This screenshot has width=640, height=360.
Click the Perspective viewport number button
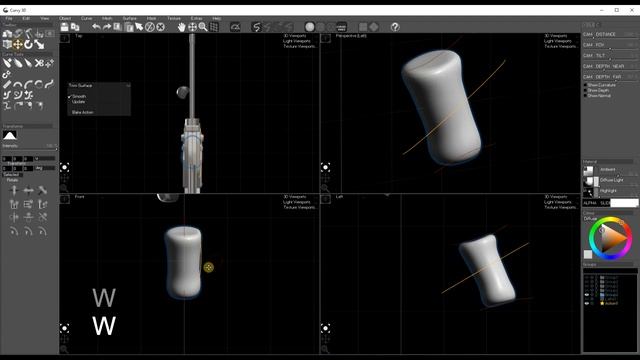pyautogui.click(x=326, y=38)
